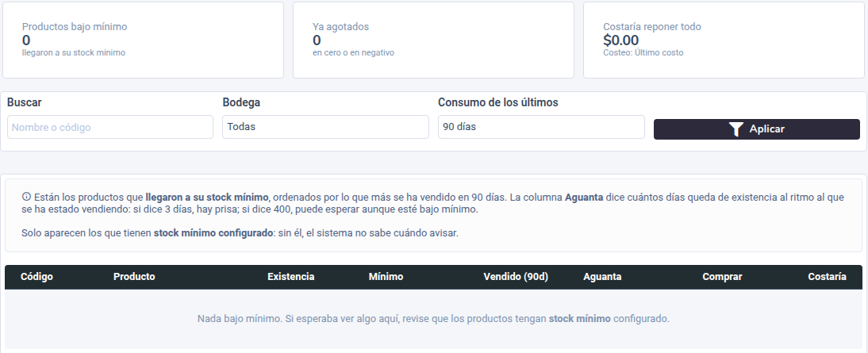The width and height of the screenshot is (868, 353).
Task: Click the 'llegaron a su stock mínimo' caption
Action: pos(74,52)
